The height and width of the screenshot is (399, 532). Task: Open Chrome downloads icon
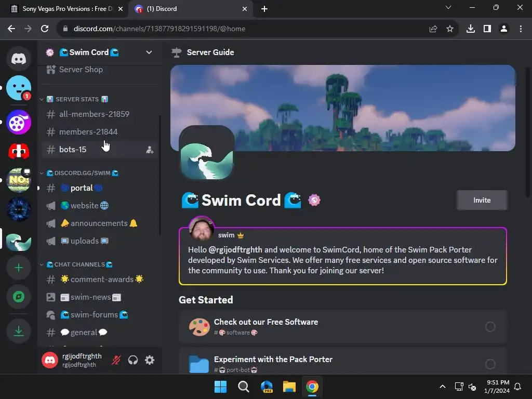click(471, 29)
